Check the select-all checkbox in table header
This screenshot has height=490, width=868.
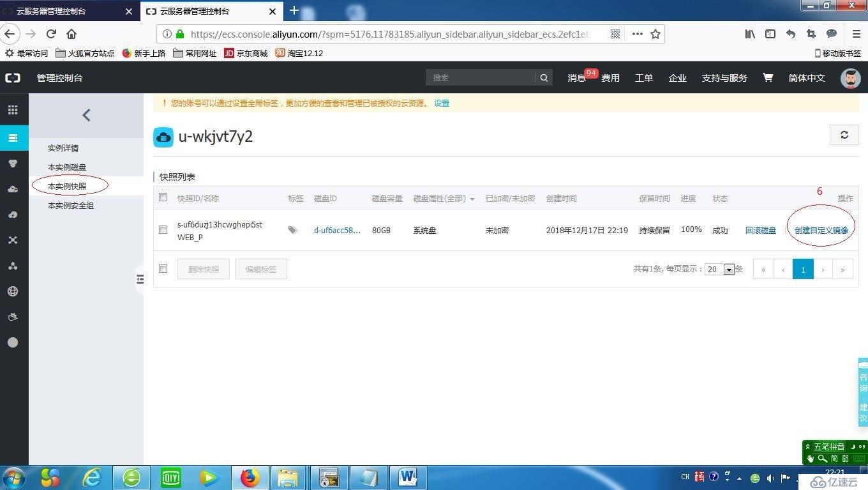pos(163,197)
